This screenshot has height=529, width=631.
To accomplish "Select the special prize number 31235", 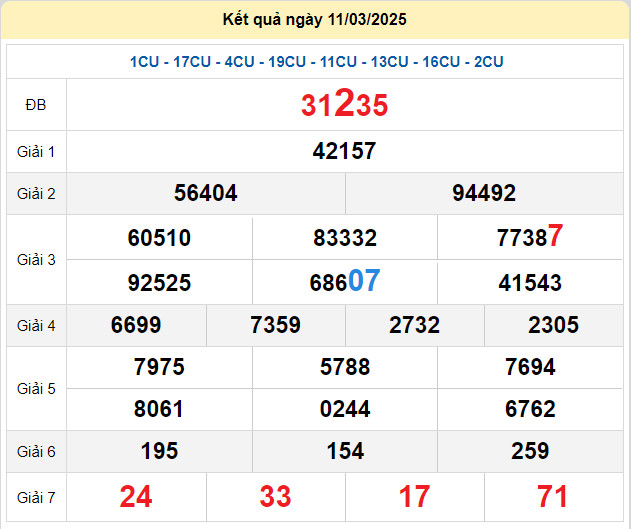I will (x=344, y=104).
